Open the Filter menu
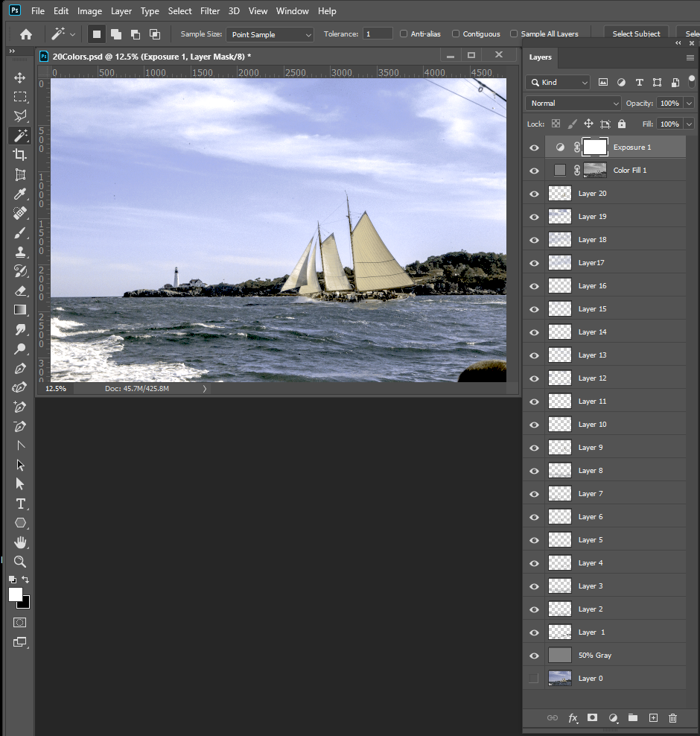700x736 pixels. [210, 10]
